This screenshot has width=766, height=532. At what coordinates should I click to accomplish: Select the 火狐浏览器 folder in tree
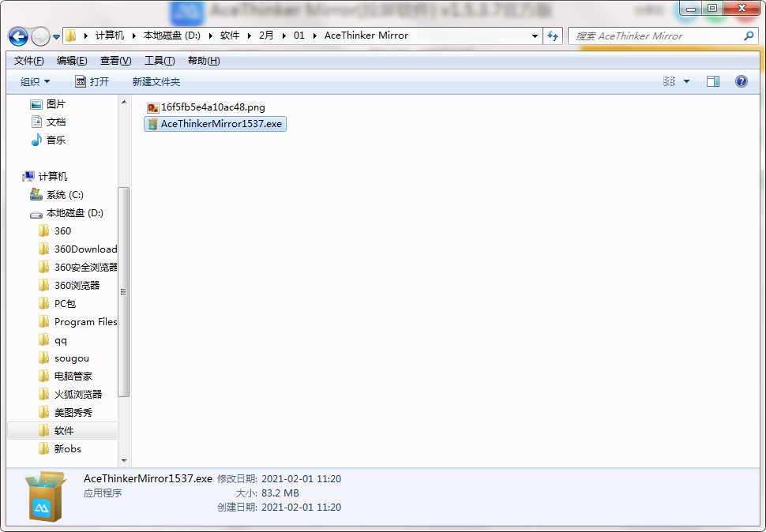(x=77, y=394)
